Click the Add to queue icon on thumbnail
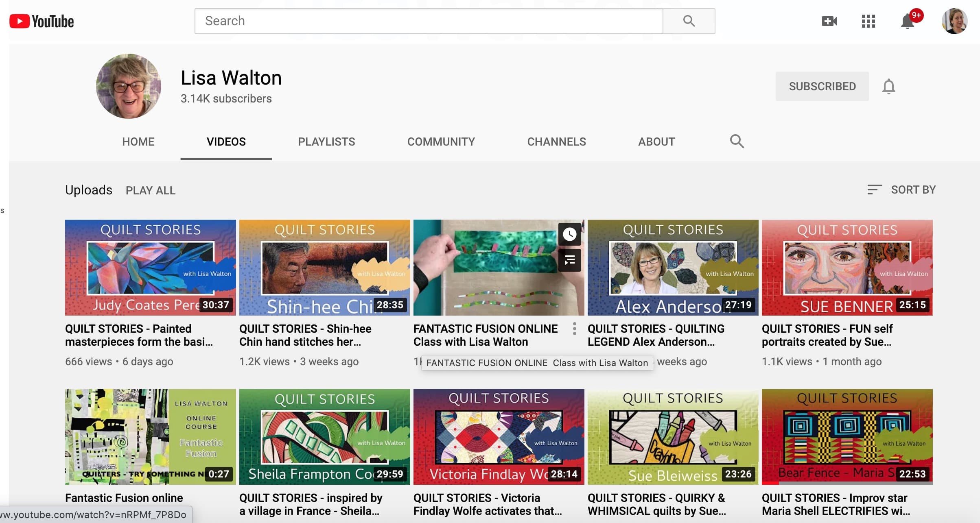Screen dimensions: 980x523 pos(569,260)
